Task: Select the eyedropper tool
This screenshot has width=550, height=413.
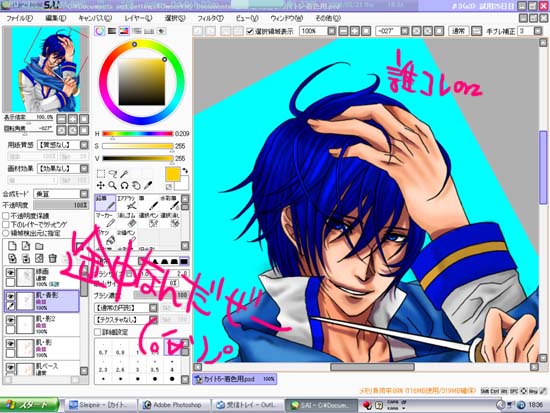Action: pos(148,185)
